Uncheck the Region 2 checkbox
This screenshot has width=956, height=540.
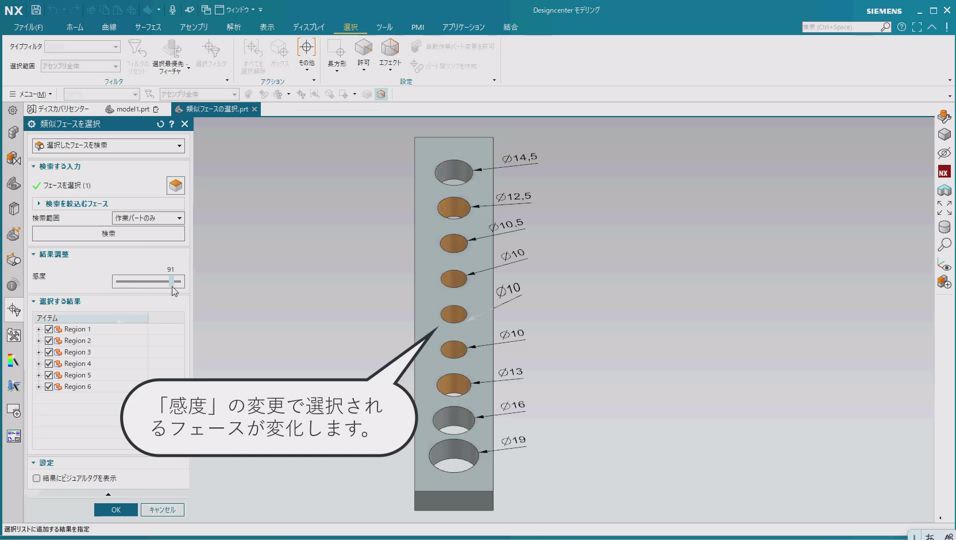point(49,341)
